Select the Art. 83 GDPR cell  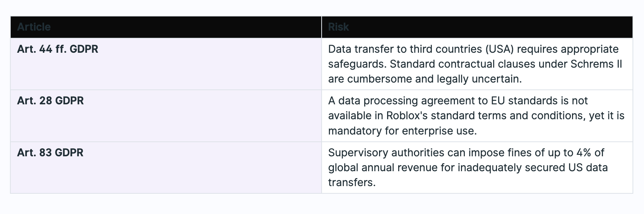coord(50,153)
